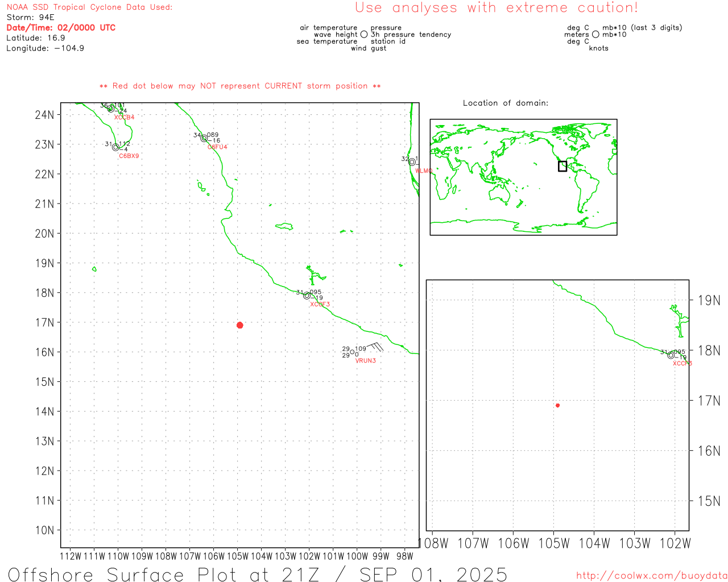
Task: Click 'Use analyses with extreme caution!' warning
Action: click(x=497, y=8)
